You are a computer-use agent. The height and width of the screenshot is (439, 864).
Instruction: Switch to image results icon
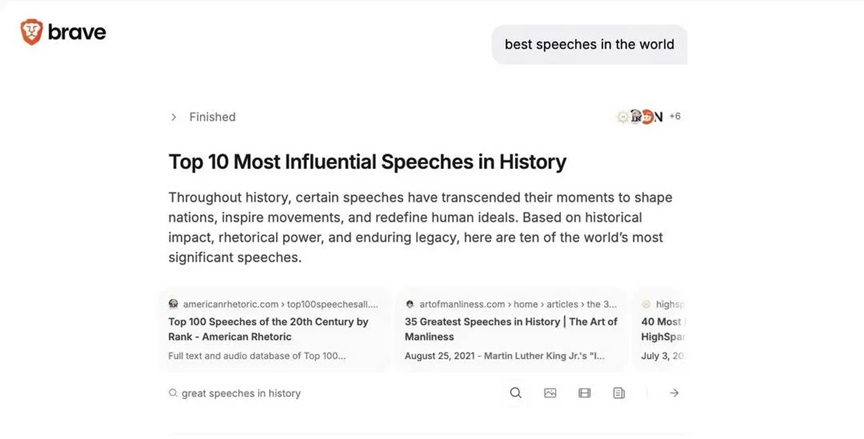pyautogui.click(x=550, y=393)
